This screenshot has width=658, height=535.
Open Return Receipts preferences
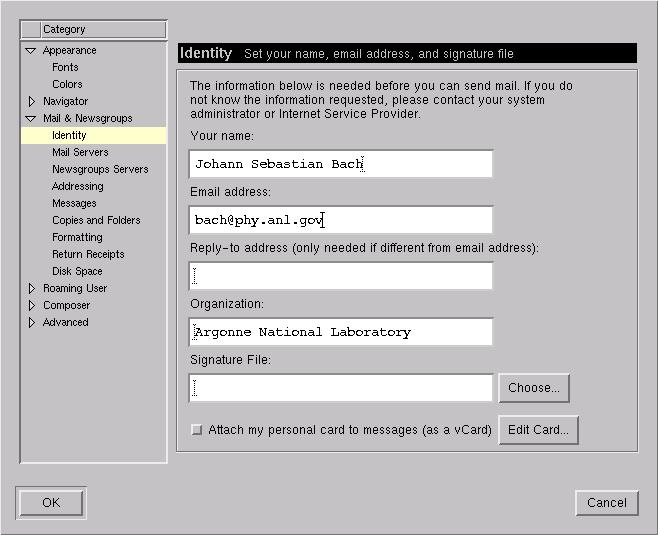pos(88,254)
